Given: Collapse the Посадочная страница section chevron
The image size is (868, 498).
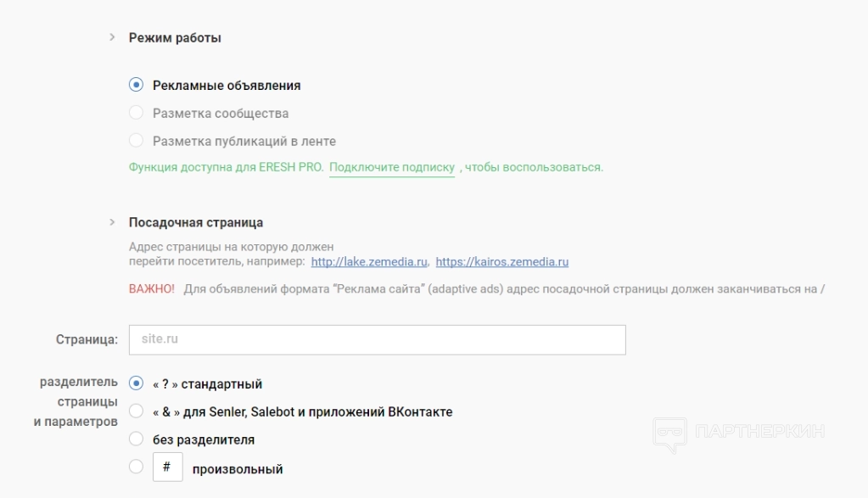Looking at the screenshot, I should click(x=111, y=222).
